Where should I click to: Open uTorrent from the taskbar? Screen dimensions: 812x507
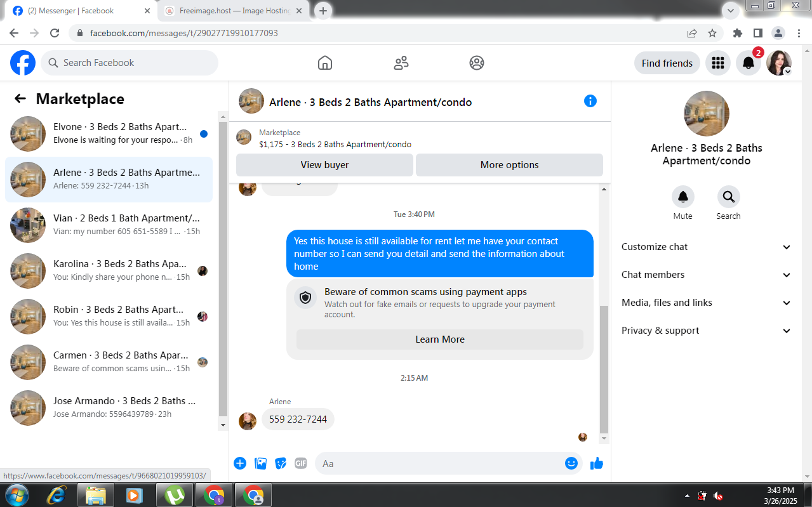(175, 495)
